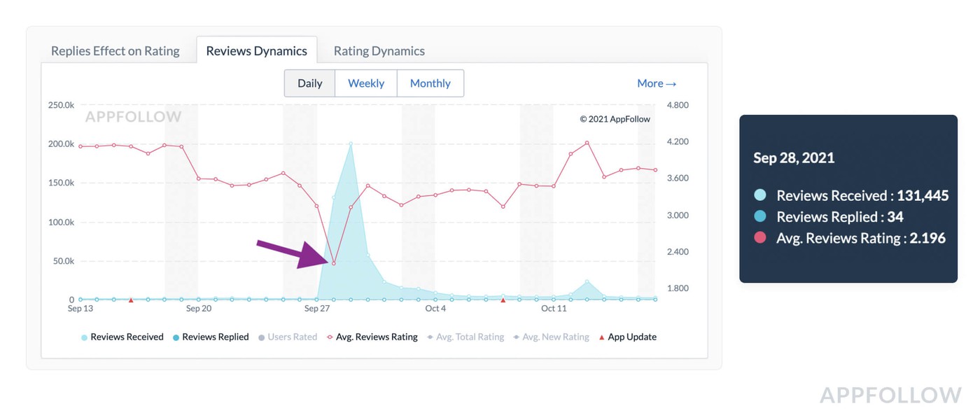Select the Reviews Dynamics tab
This screenshot has width=980, height=420.
(x=256, y=51)
